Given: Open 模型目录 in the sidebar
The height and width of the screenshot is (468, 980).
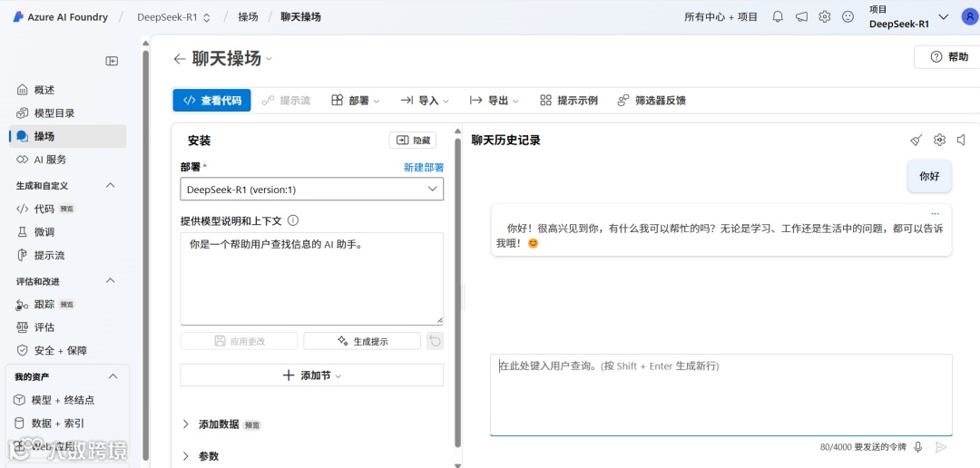Looking at the screenshot, I should coord(67,113).
